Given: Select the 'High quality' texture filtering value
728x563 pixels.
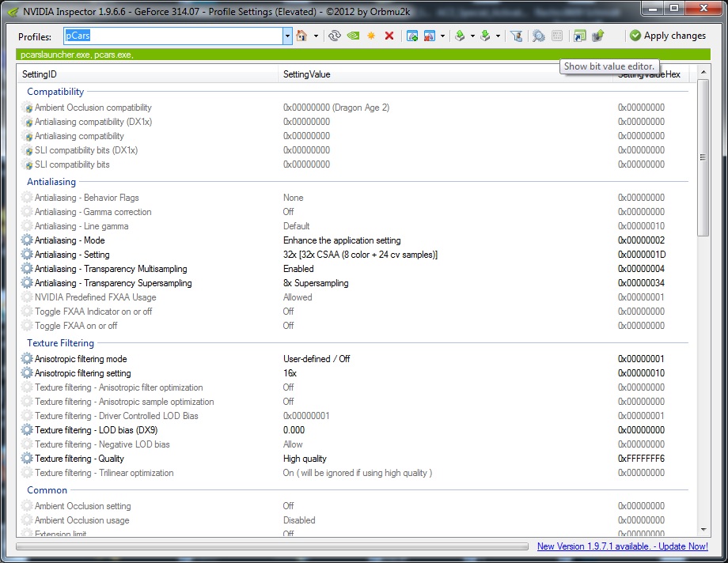Looking at the screenshot, I should 305,459.
